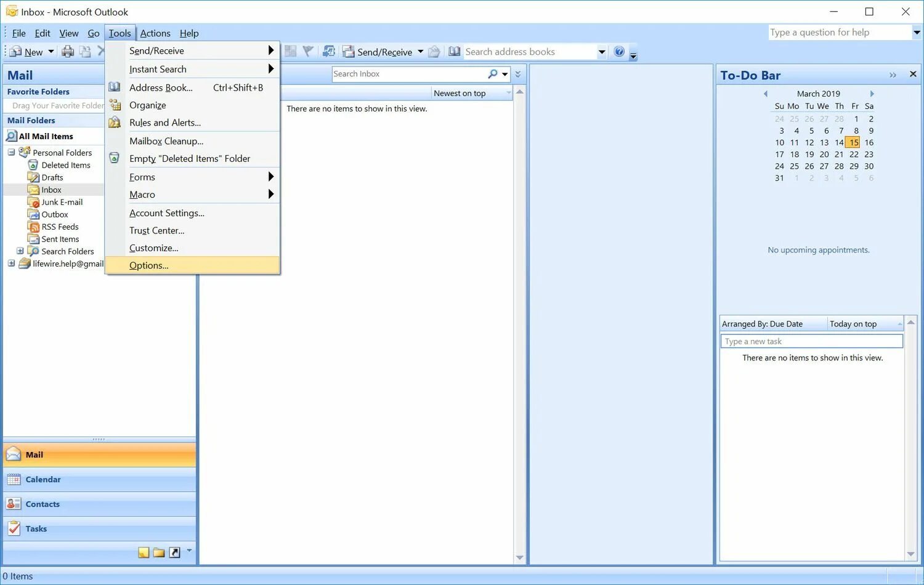Image resolution: width=924 pixels, height=585 pixels.
Task: Open the Macro submenu
Action: (193, 195)
